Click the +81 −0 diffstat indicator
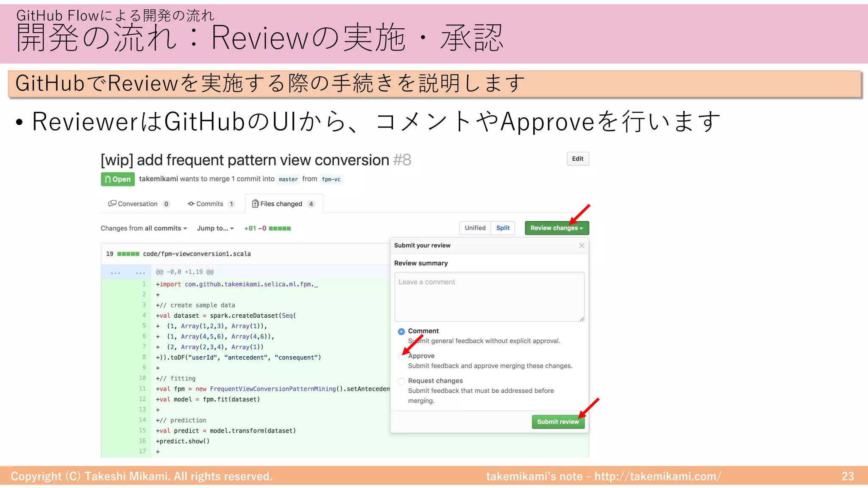The width and height of the screenshot is (868, 488). click(267, 228)
